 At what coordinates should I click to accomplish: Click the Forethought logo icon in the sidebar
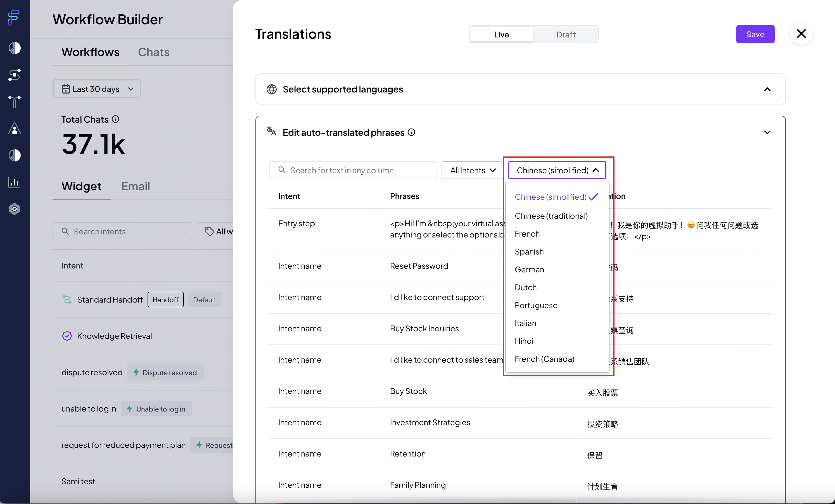14,18
